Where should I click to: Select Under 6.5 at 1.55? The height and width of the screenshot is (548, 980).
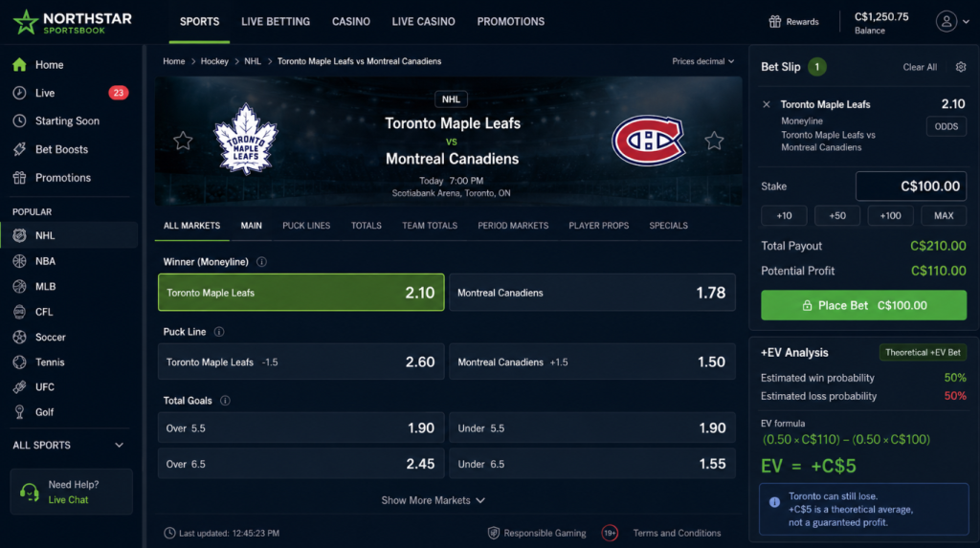click(592, 464)
